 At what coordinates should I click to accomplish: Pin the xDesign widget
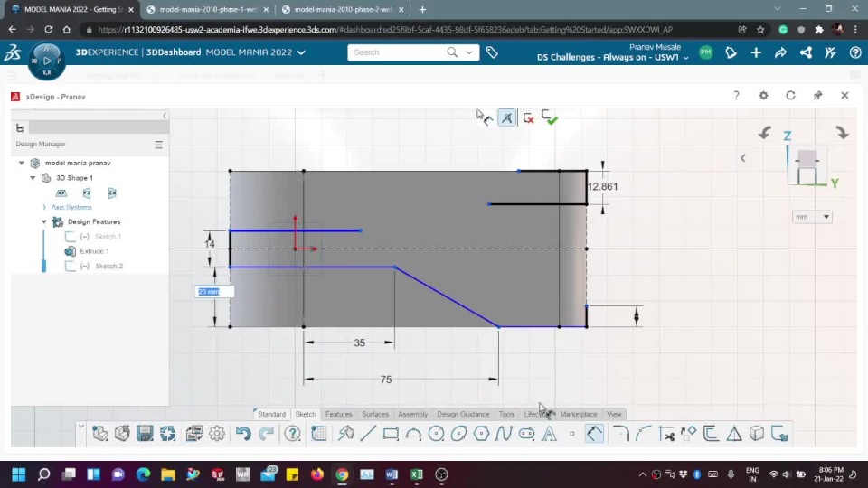(817, 96)
